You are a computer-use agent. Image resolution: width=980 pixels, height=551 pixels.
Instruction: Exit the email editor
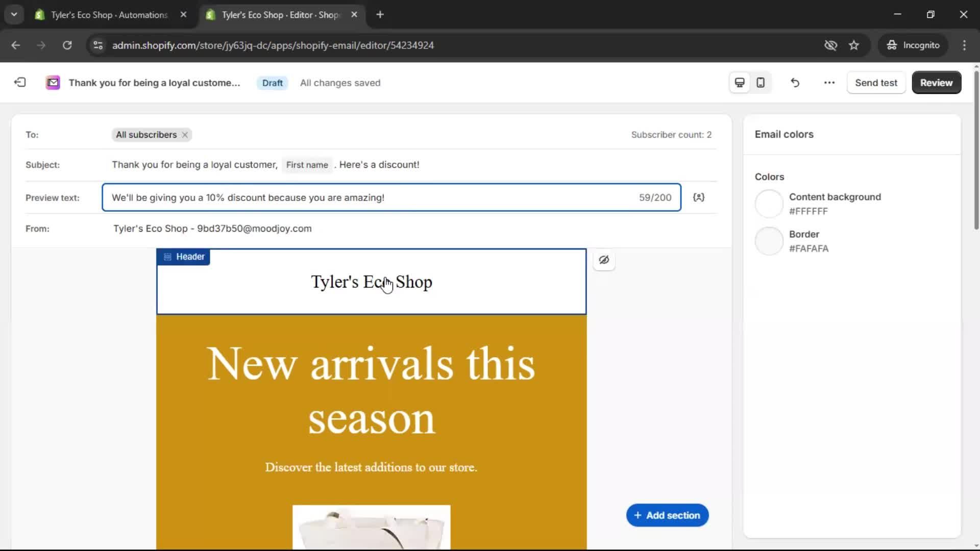19,82
